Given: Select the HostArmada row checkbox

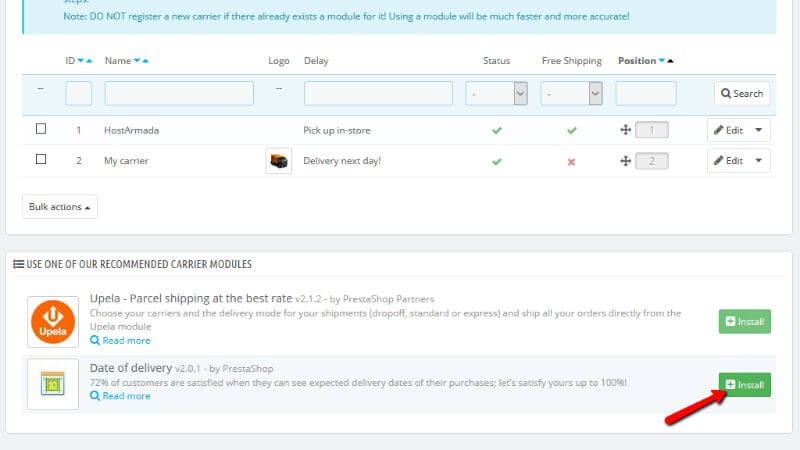Looking at the screenshot, I should [41, 129].
